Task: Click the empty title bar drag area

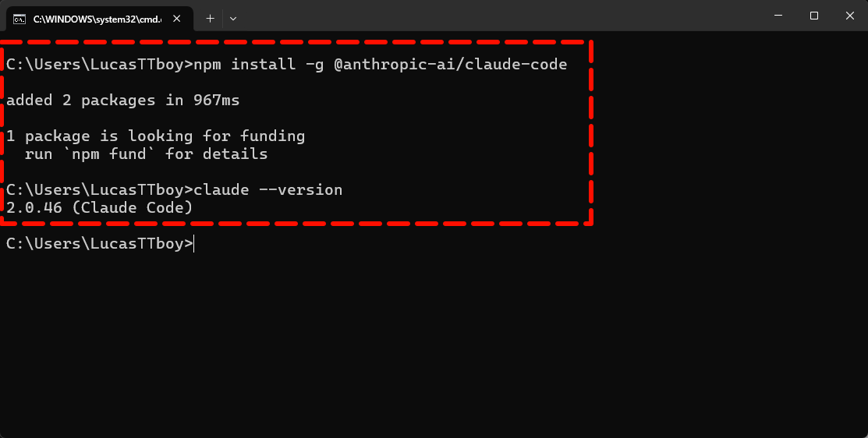Action: pos(499,16)
